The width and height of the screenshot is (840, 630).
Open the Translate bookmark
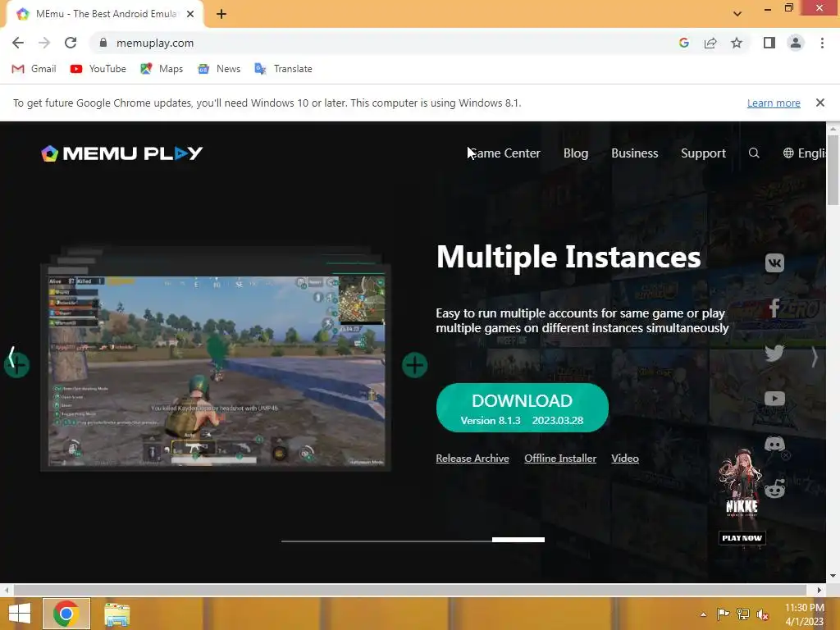click(283, 69)
